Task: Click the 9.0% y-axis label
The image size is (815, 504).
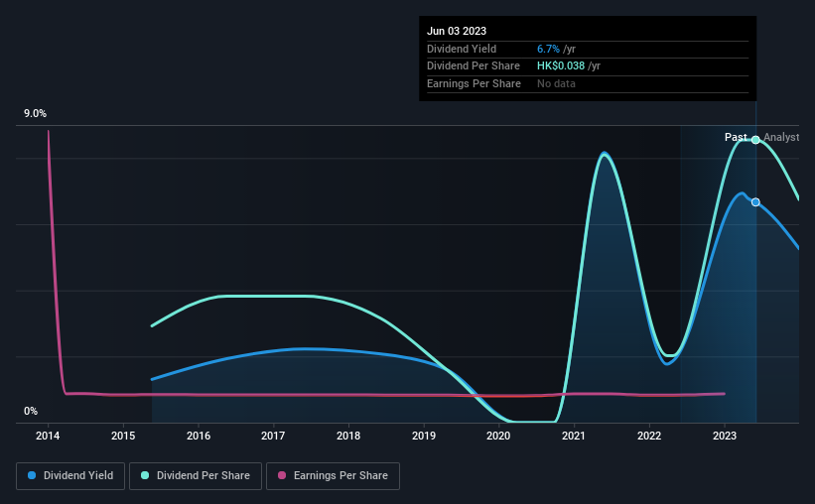Action: tap(35, 114)
